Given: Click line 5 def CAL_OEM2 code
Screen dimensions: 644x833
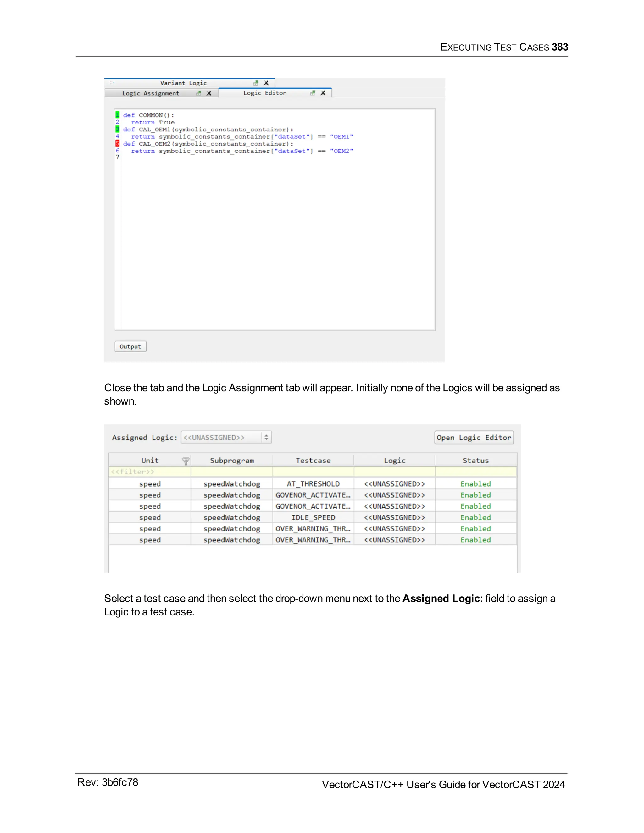Looking at the screenshot, I should tap(208, 144).
